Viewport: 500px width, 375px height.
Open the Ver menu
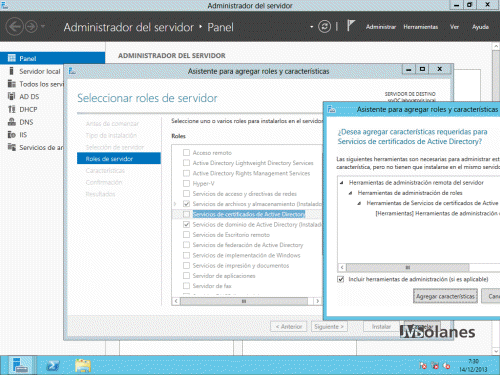(454, 27)
